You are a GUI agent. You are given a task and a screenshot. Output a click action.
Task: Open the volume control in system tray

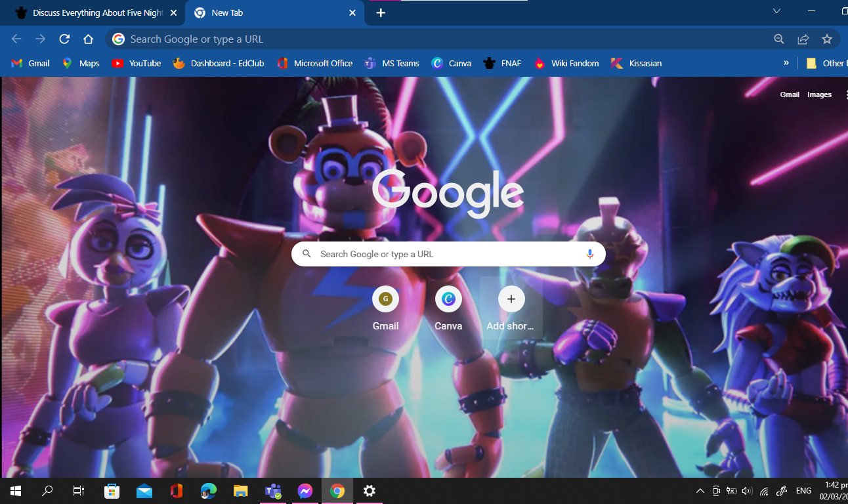click(x=747, y=491)
